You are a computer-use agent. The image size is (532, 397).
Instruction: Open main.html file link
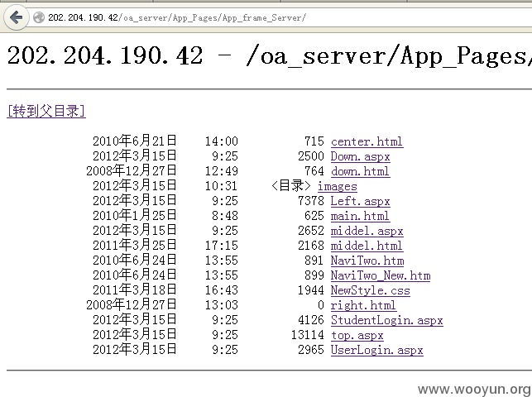[x=360, y=216]
